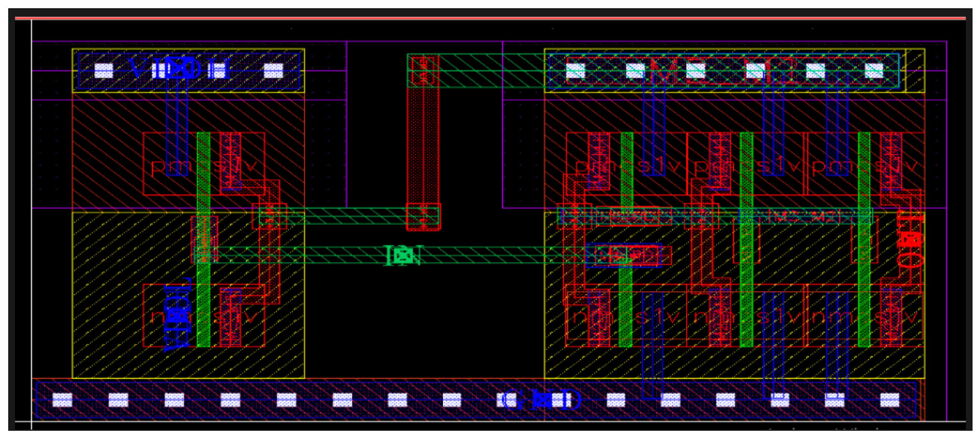The height and width of the screenshot is (439, 980).
Task: Click the via square joining left output to green wire
Action: (269, 216)
